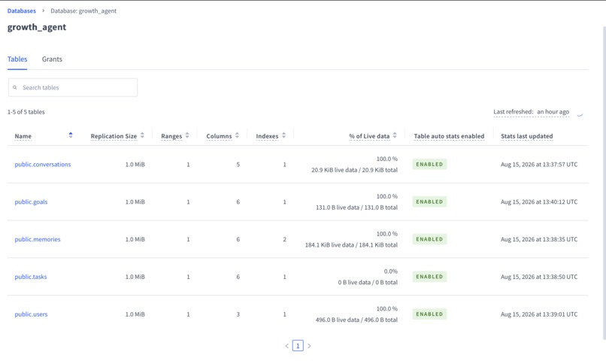The width and height of the screenshot is (606, 364).
Task: Switch to the Grants tab
Action: tap(52, 59)
